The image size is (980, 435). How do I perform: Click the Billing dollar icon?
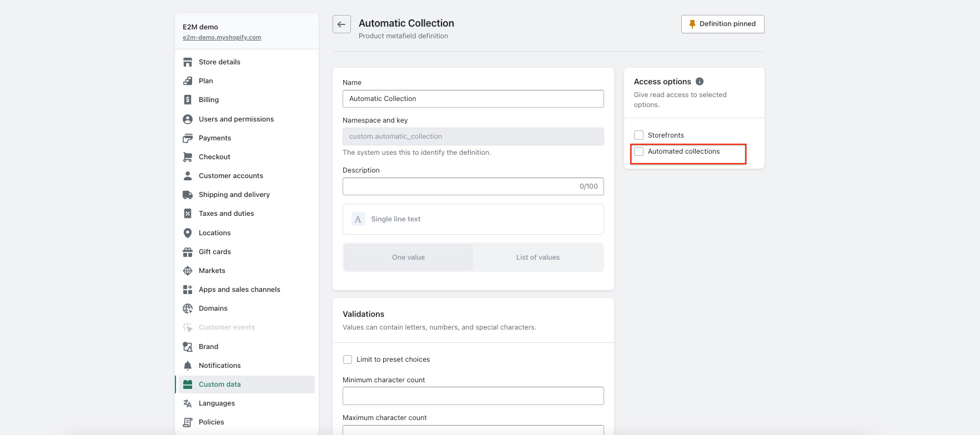(188, 100)
